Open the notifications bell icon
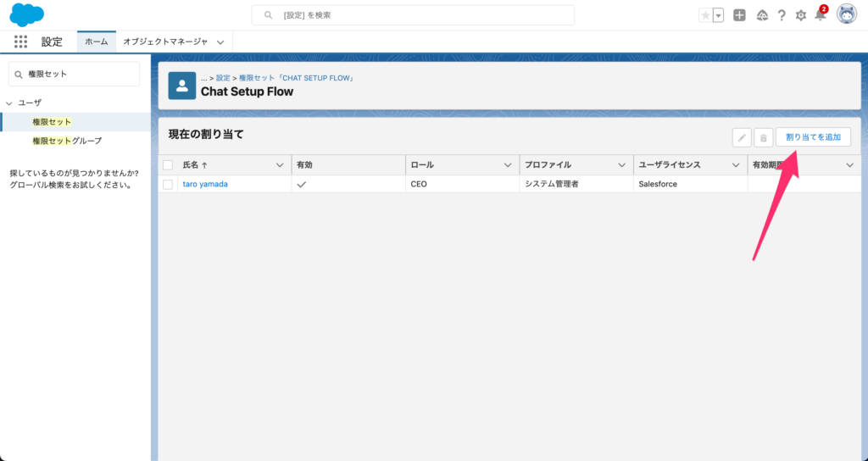 (820, 15)
